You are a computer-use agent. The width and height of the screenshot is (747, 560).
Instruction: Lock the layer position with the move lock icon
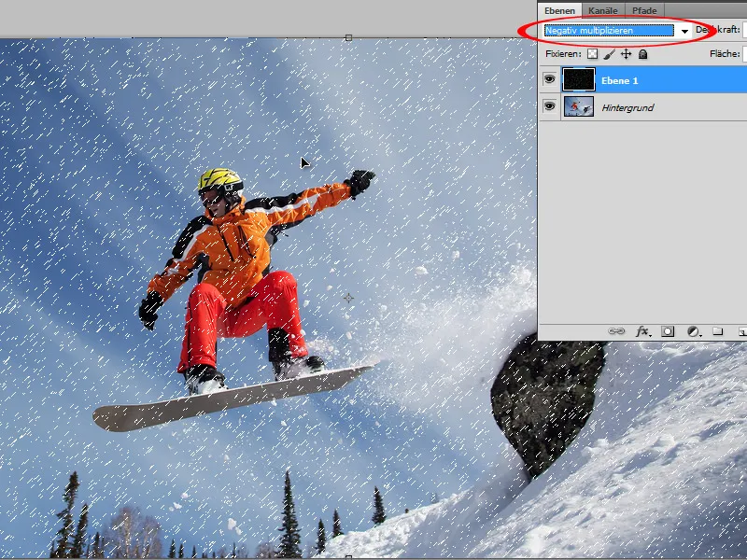(x=627, y=54)
